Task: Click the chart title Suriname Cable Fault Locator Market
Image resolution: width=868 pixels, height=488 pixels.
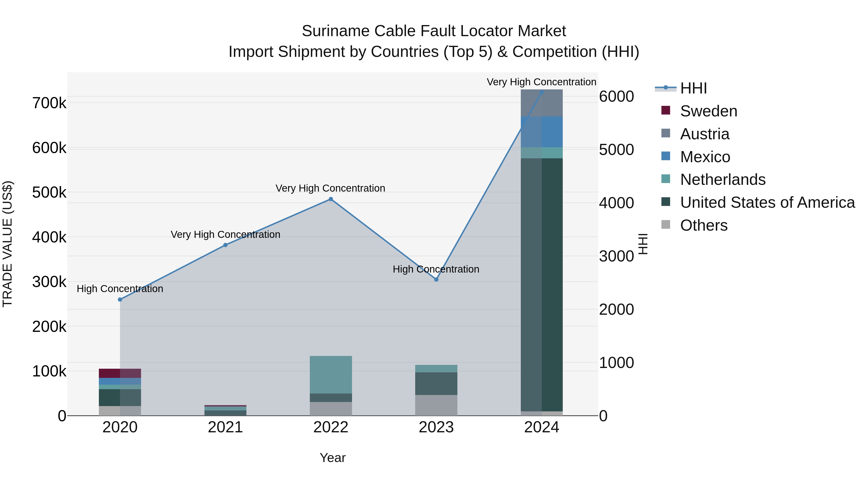Action: (x=434, y=31)
